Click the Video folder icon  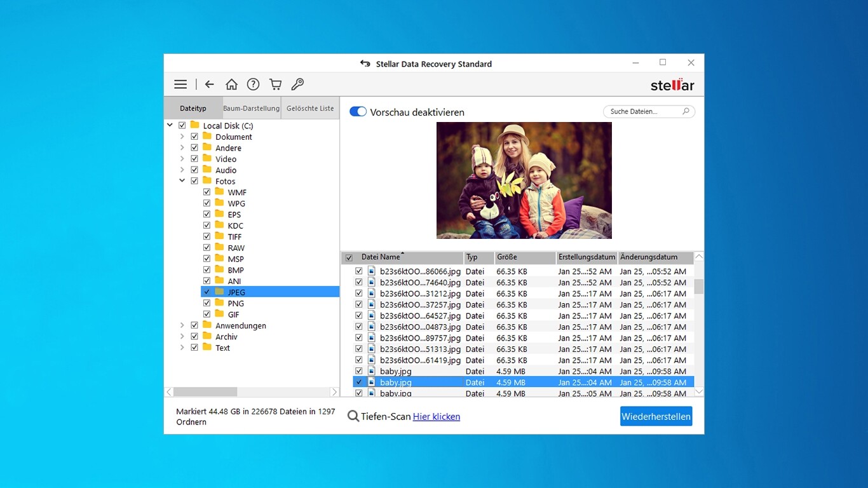[x=207, y=158]
